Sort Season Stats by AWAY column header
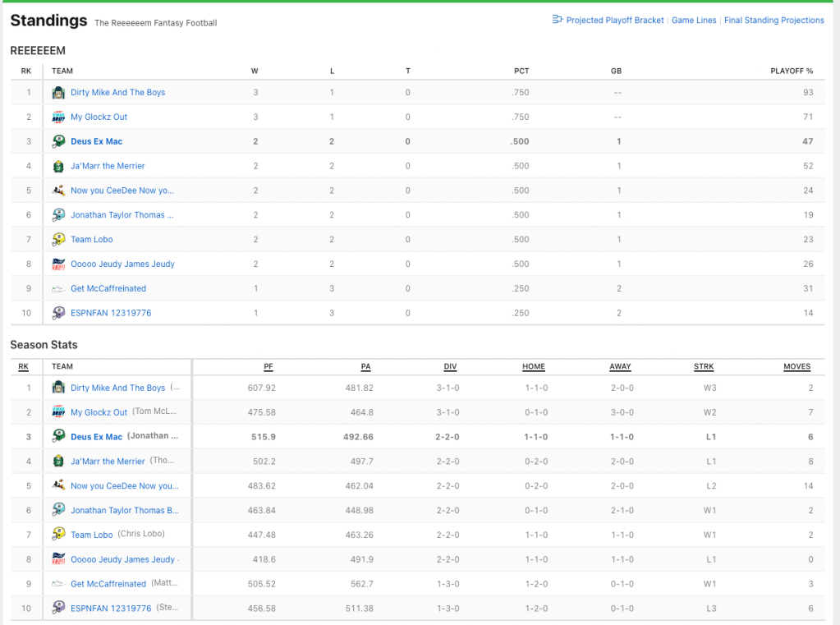Image resolution: width=840 pixels, height=625 pixels. coord(620,367)
